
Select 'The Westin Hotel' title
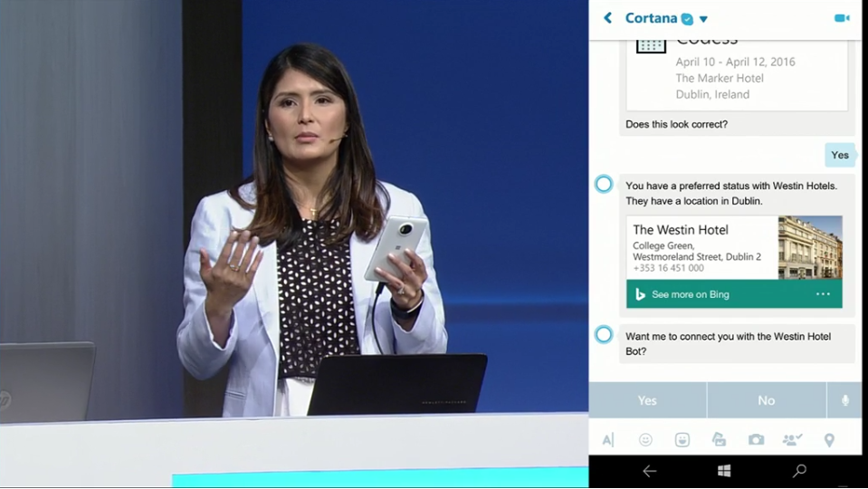point(681,230)
